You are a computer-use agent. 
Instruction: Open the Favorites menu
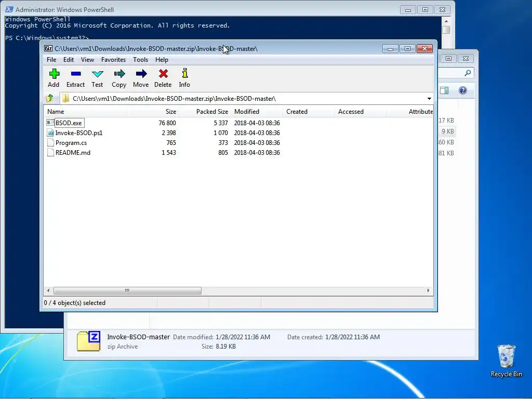tap(113, 60)
